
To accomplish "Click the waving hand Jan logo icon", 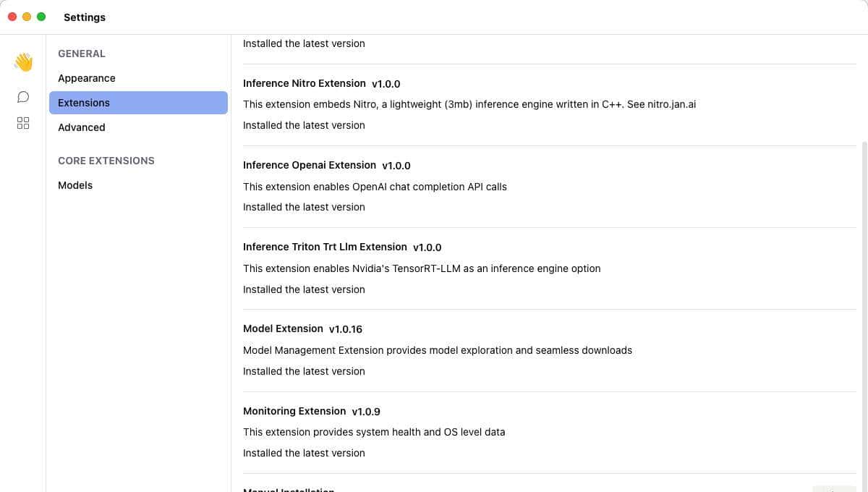I will point(23,62).
